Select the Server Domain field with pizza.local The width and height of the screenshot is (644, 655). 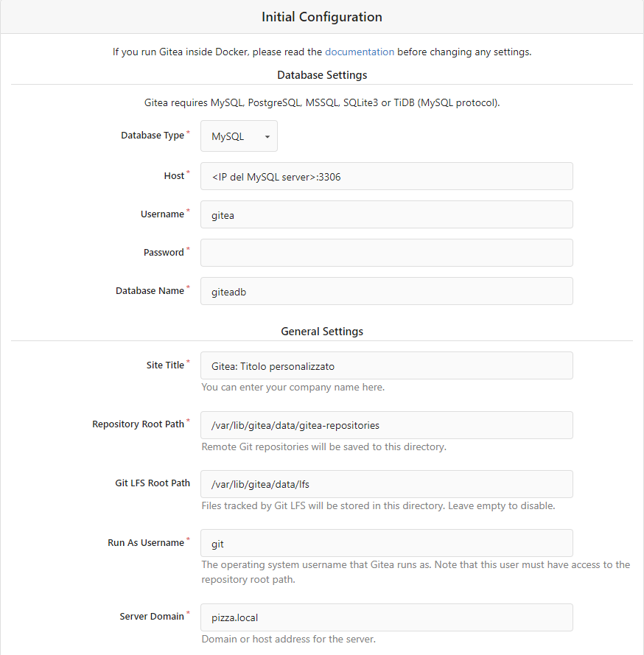387,617
